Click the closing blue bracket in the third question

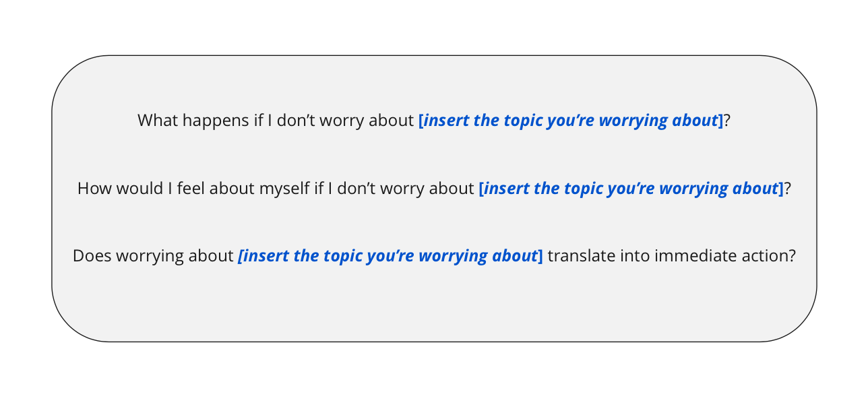[x=540, y=256]
